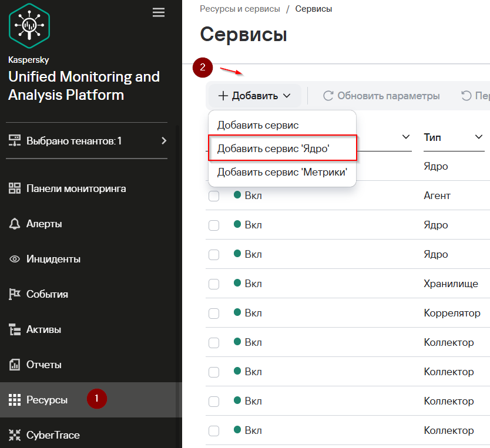The width and height of the screenshot is (490, 448).
Task: Click the Алерты bell icon
Action: pyautogui.click(x=14, y=224)
